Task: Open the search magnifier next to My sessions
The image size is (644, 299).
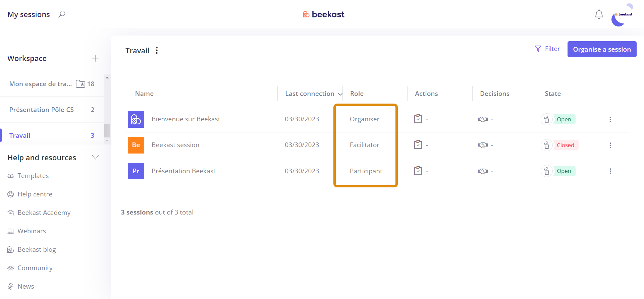Action: point(62,14)
